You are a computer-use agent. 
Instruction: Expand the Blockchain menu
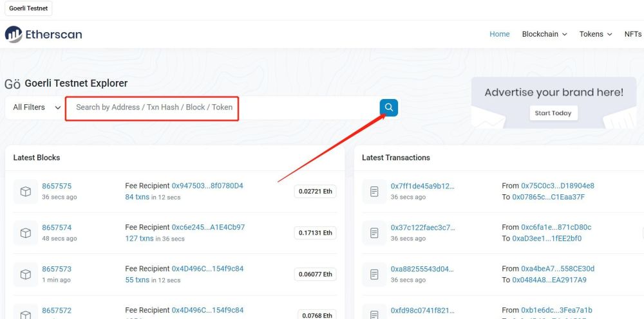click(x=544, y=35)
